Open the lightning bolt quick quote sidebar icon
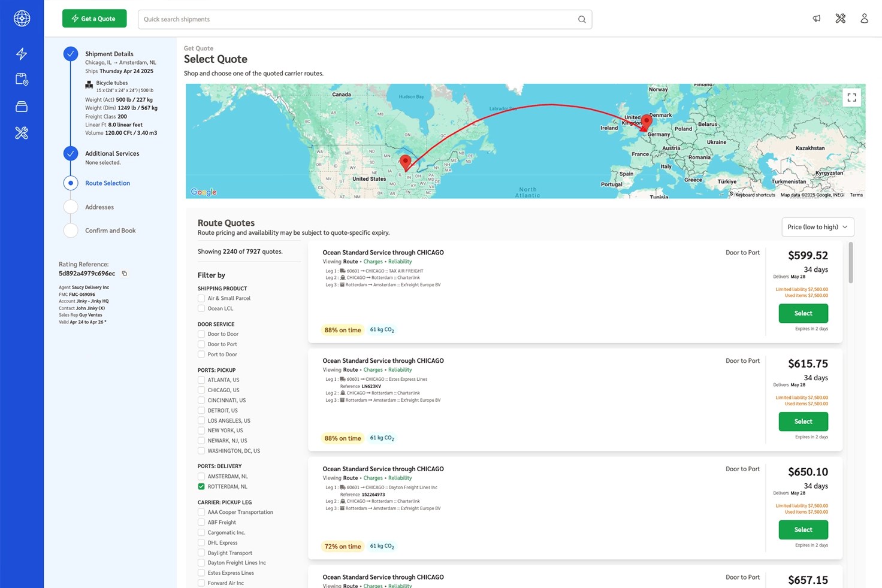Image resolution: width=882 pixels, height=588 pixels. pyautogui.click(x=22, y=54)
